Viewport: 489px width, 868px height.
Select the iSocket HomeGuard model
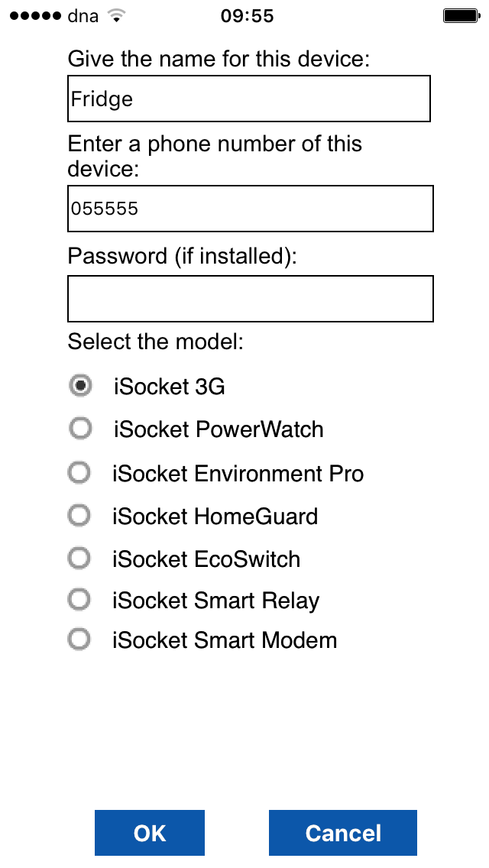click(79, 515)
